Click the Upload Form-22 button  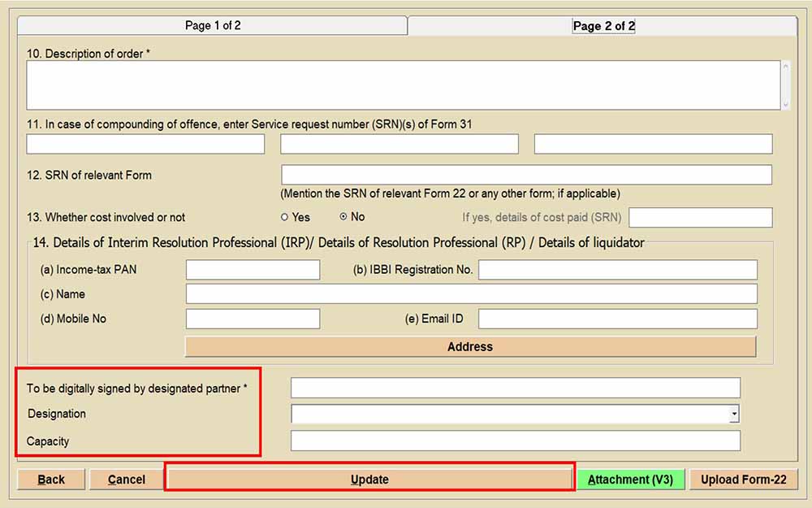[743, 480]
